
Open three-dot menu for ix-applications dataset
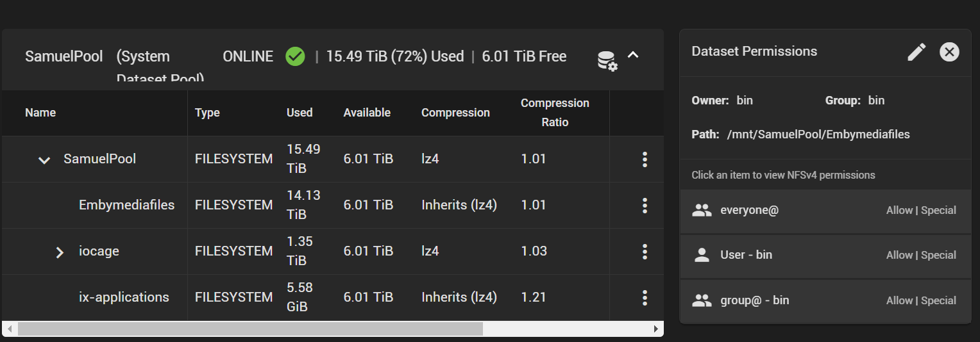[x=645, y=298]
